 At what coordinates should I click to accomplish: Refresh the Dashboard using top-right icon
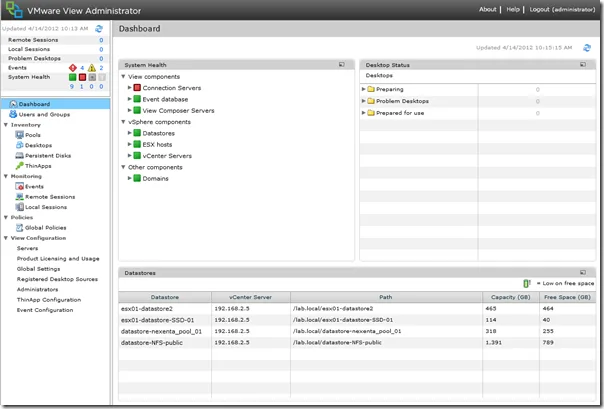[x=587, y=48]
